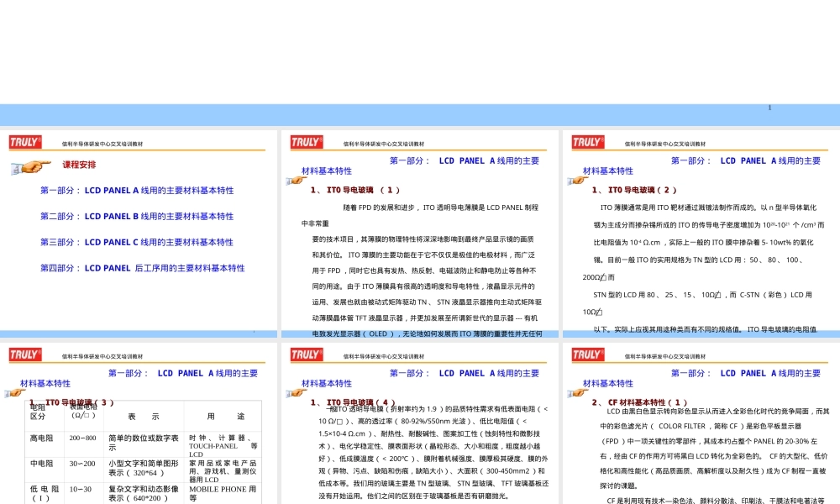Click the TRULY logo on the ITO 导电玻璃 (3) slide
The width and height of the screenshot is (840, 504).
pos(24,354)
